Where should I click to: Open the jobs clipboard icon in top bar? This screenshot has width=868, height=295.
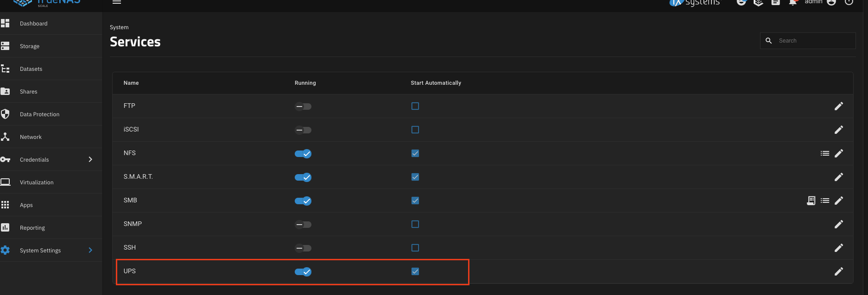tap(776, 2)
